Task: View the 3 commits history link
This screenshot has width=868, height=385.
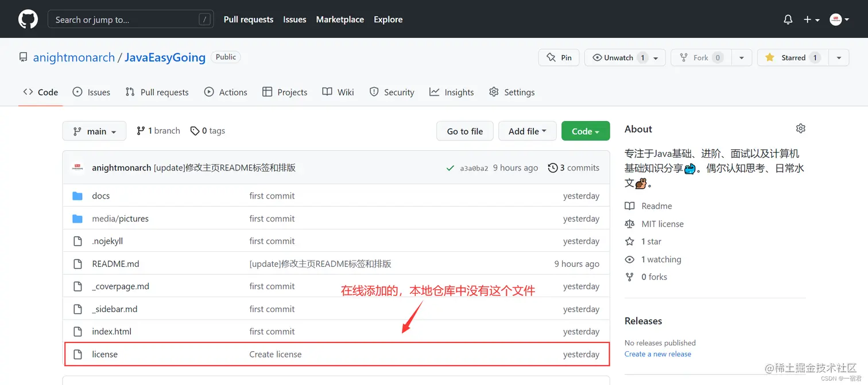Action: 573,168
